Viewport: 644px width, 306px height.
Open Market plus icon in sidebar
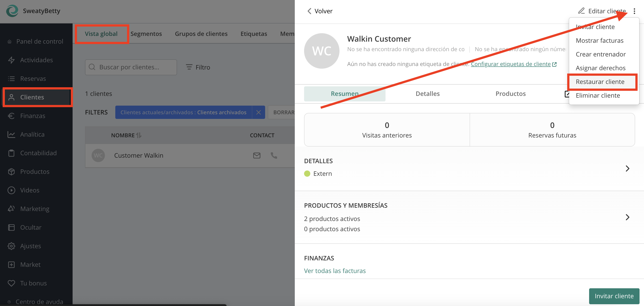pyautogui.click(x=11, y=264)
